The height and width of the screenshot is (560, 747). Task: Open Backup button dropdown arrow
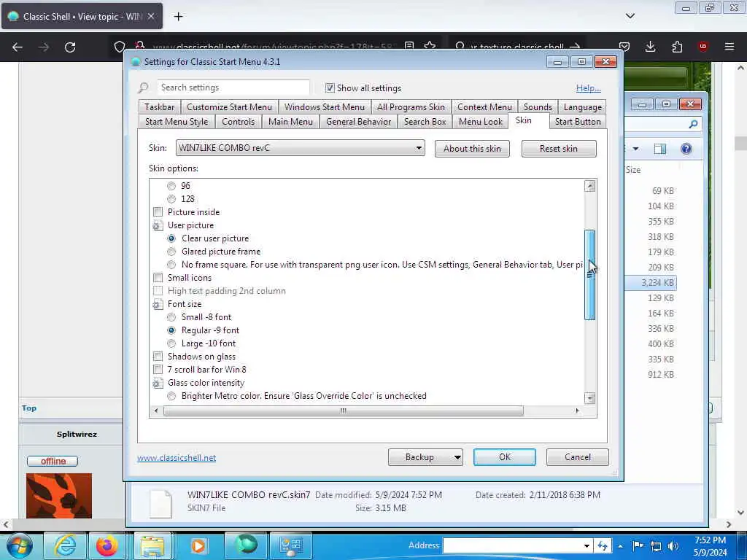click(457, 457)
